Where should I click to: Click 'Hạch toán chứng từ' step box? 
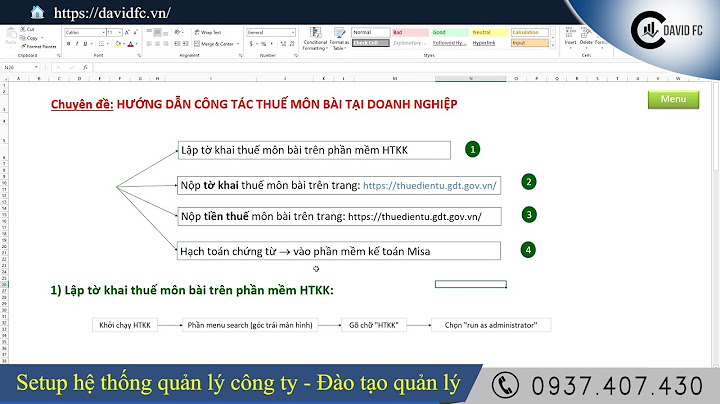(339, 251)
